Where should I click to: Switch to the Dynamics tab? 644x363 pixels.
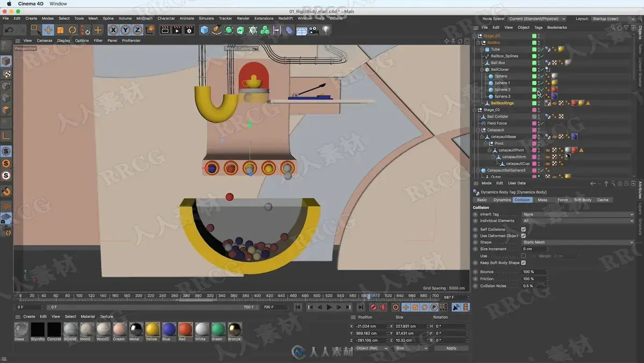pos(502,200)
